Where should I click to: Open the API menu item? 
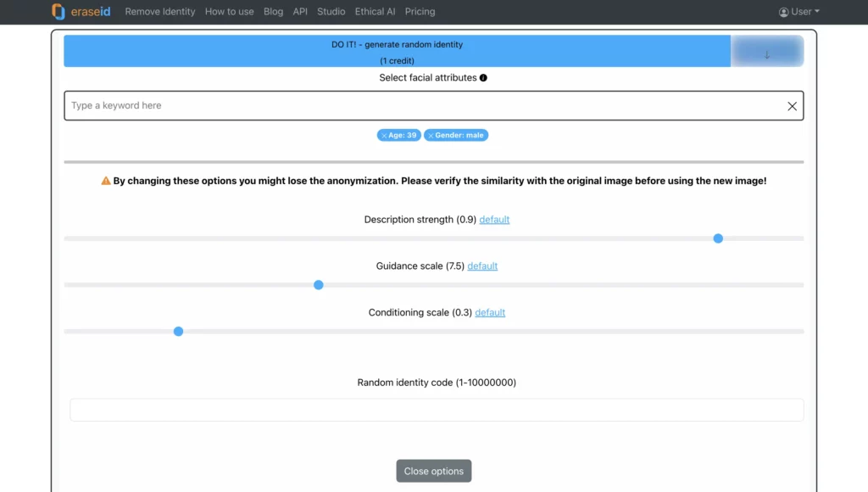coord(299,12)
